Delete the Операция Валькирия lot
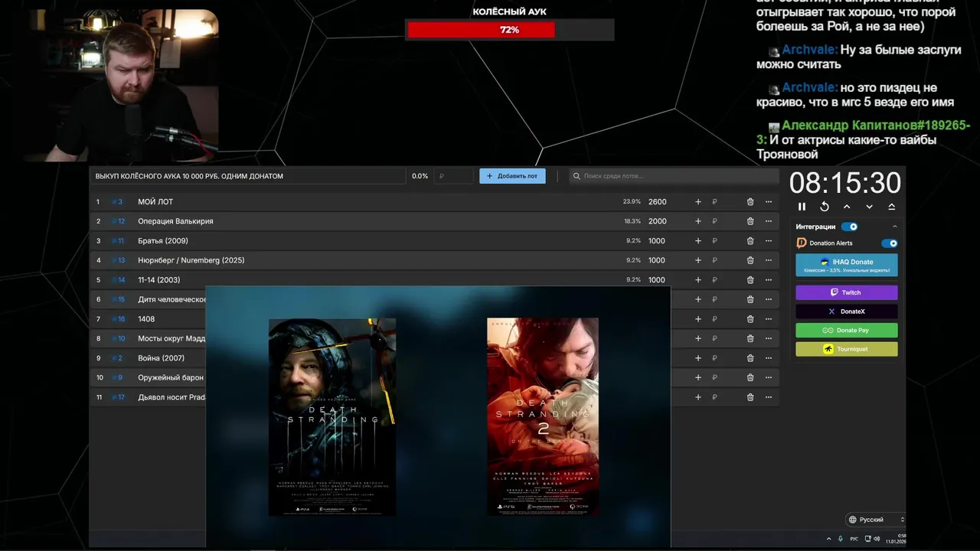Image resolution: width=980 pixels, height=551 pixels. (x=750, y=221)
